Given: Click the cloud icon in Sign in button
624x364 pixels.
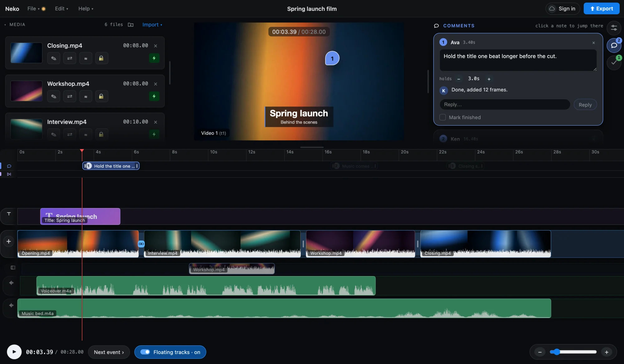Looking at the screenshot, I should pos(552,9).
